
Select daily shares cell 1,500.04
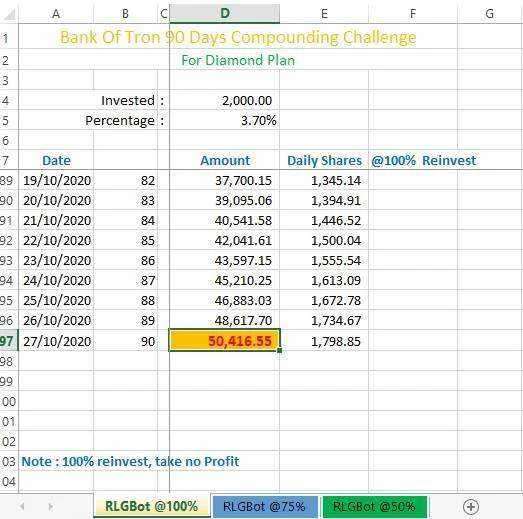[x=324, y=240]
